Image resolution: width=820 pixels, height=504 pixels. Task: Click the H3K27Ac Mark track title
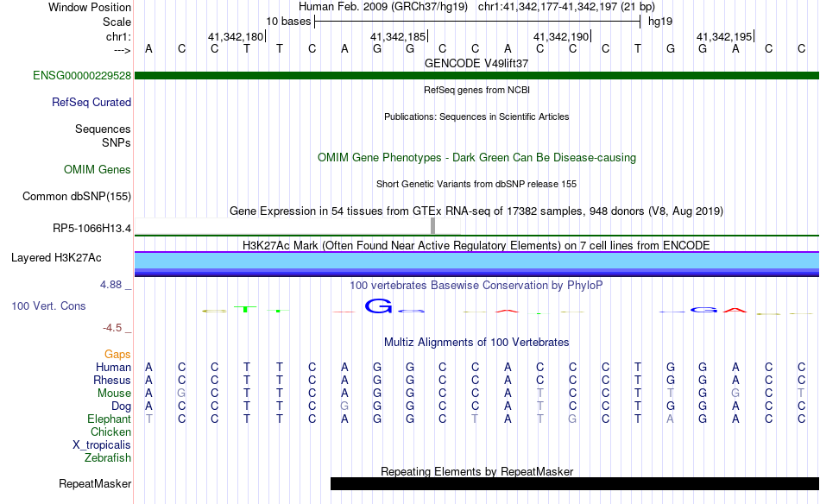[x=476, y=246]
